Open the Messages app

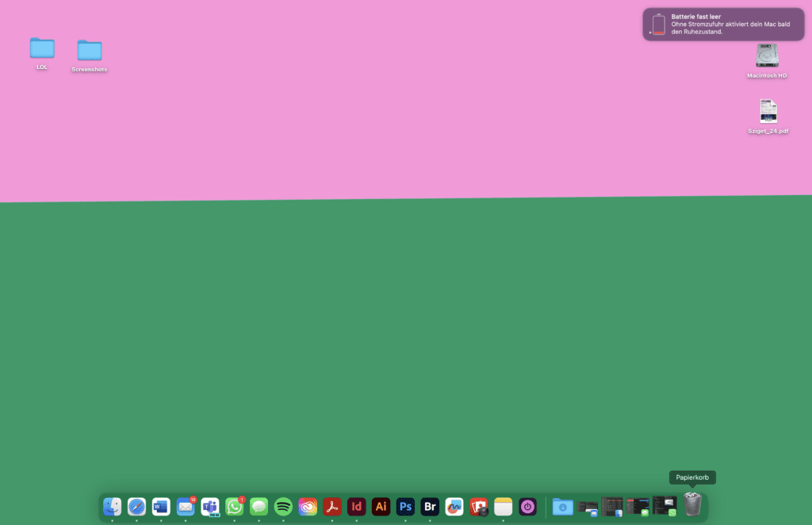[259, 506]
